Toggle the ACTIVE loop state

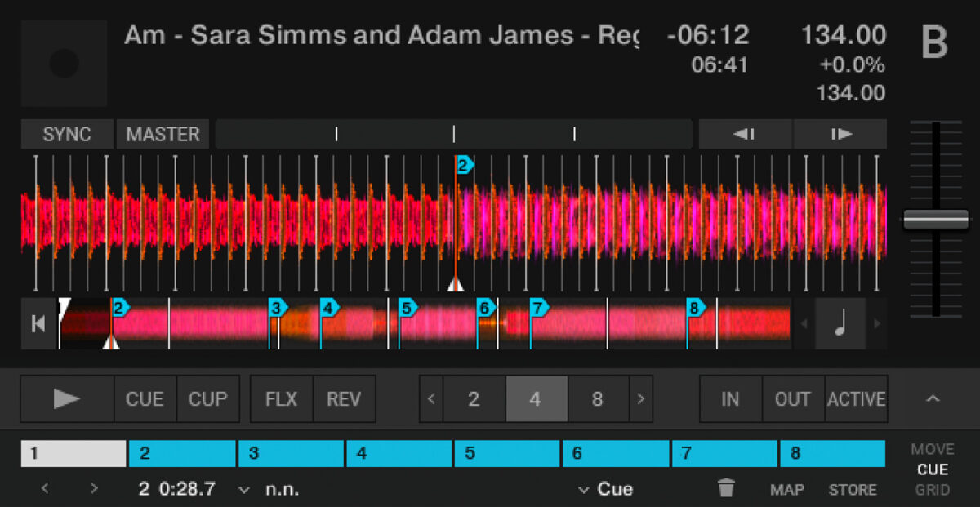coord(857,398)
